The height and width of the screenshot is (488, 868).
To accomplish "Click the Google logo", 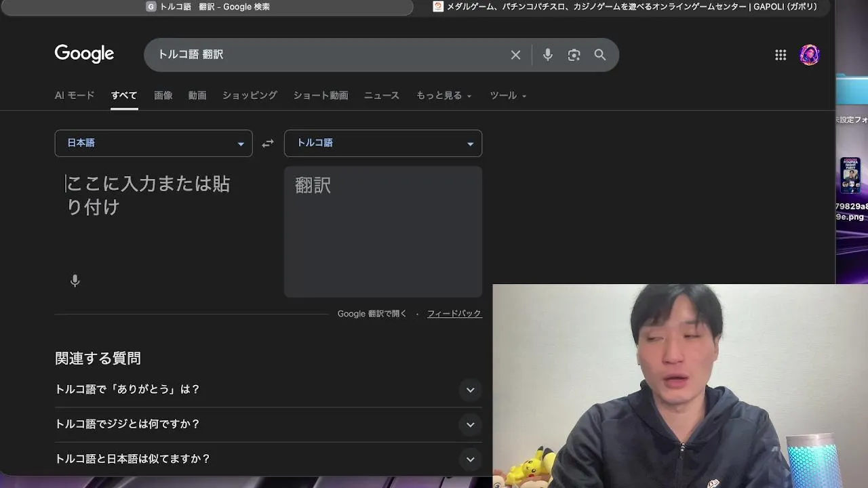I will pos(84,54).
